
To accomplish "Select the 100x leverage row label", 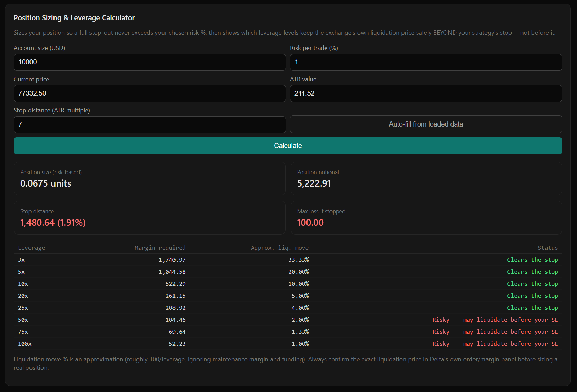I will click(25, 344).
